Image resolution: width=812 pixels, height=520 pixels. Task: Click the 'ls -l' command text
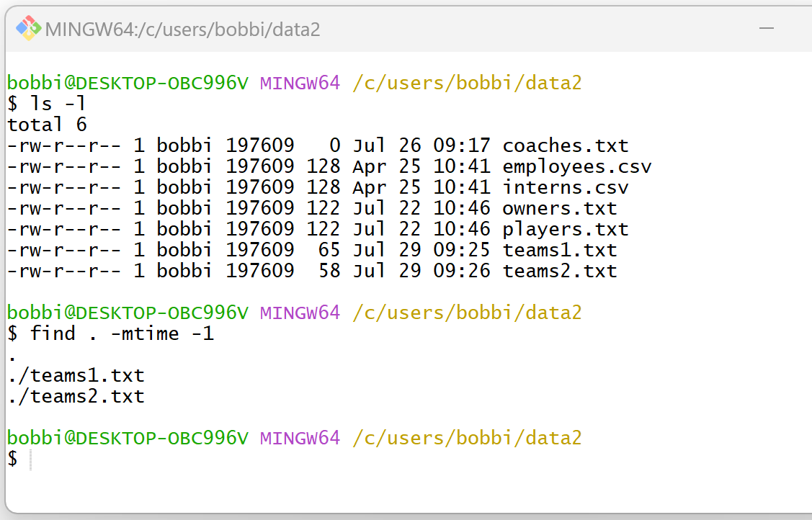click(x=58, y=104)
